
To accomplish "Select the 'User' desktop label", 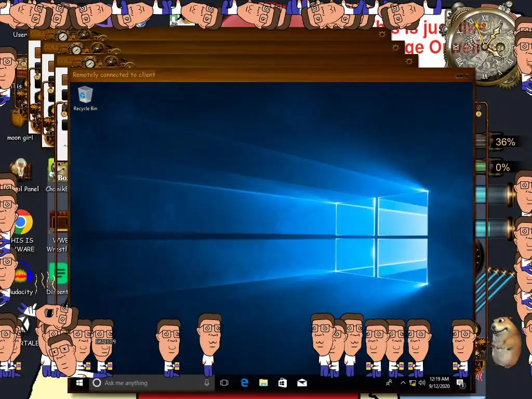I will pyautogui.click(x=20, y=34).
